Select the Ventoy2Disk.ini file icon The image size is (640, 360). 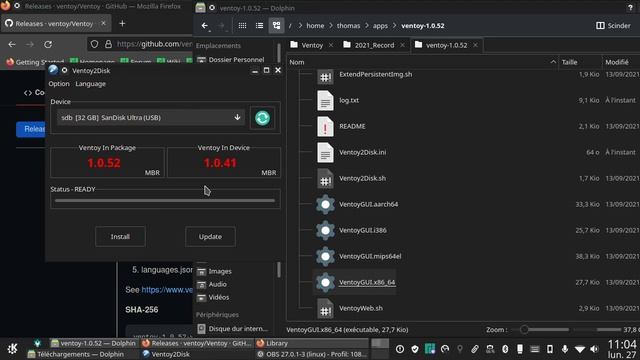click(x=325, y=152)
